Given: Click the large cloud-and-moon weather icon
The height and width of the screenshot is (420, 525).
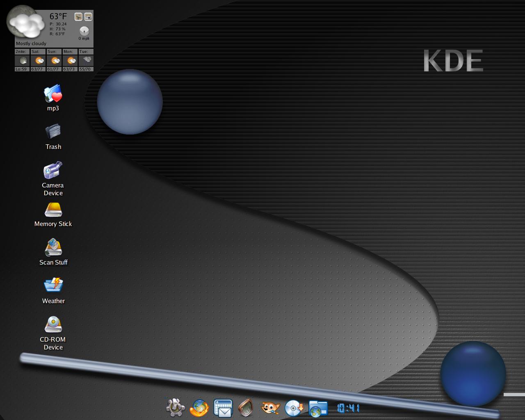Looking at the screenshot, I should point(25,22).
